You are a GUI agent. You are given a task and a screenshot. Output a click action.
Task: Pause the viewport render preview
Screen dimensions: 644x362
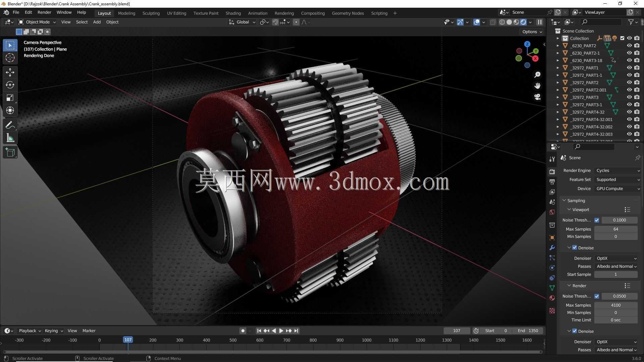540,22
